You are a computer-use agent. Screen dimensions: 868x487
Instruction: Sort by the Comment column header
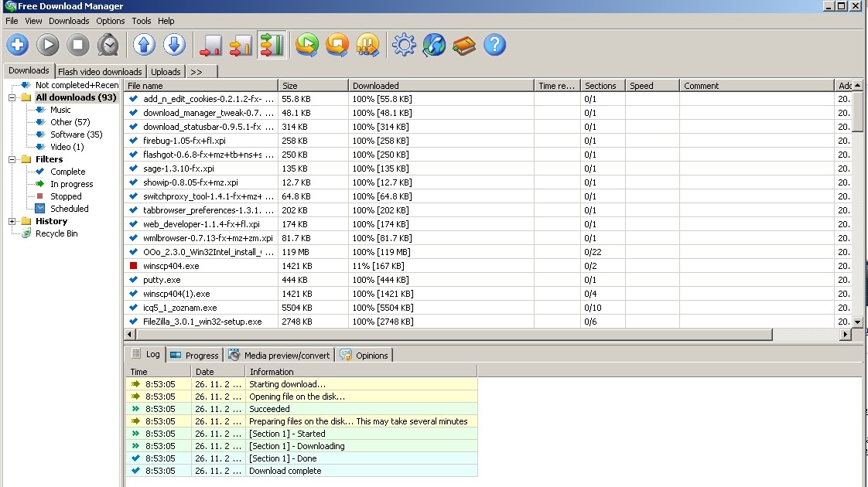pyautogui.click(x=757, y=86)
